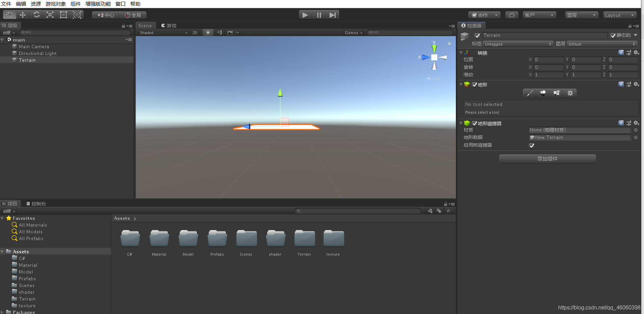Pick terrain data object selector circle
Image resolution: width=644 pixels, height=314 pixels.
(x=636, y=138)
